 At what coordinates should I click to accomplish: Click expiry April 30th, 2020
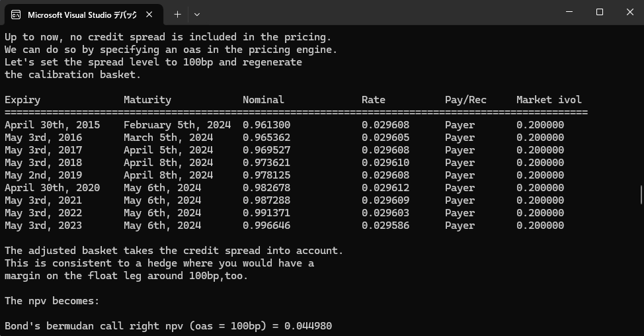point(52,188)
